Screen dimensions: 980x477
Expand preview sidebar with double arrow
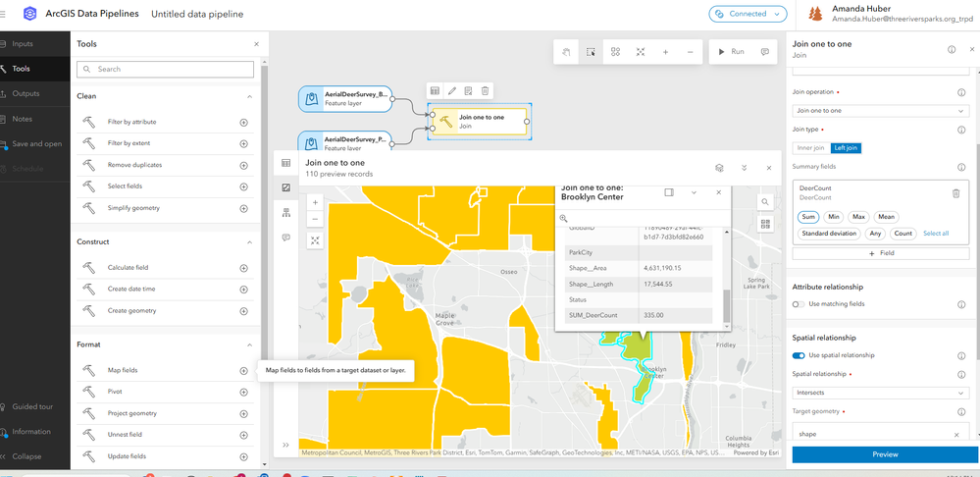coord(286,445)
